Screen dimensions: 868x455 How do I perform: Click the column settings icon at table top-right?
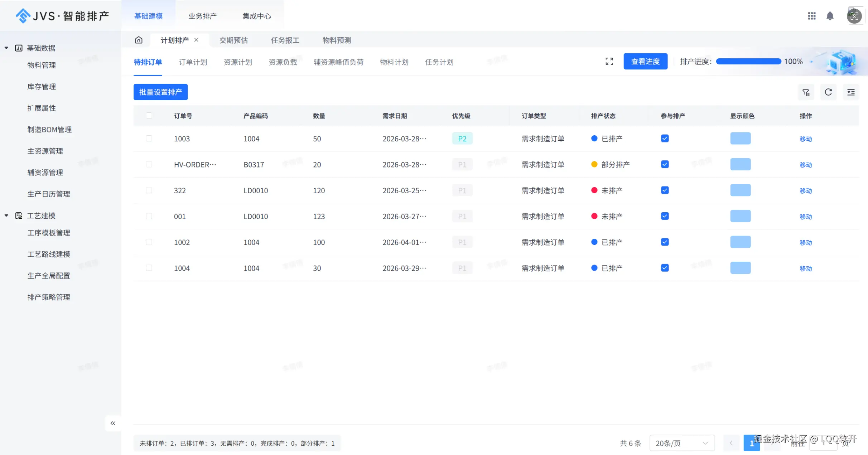click(x=851, y=92)
